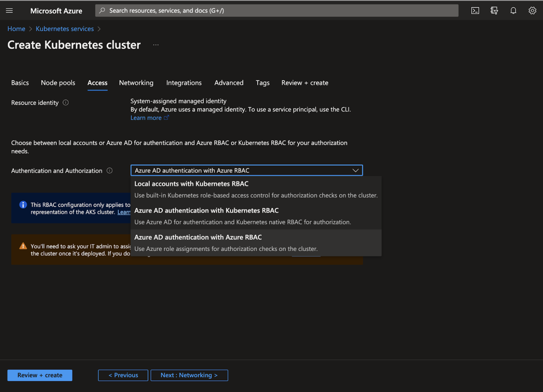
Task: Collapse the Authentication and Authorization dropdown
Action: tap(247, 170)
